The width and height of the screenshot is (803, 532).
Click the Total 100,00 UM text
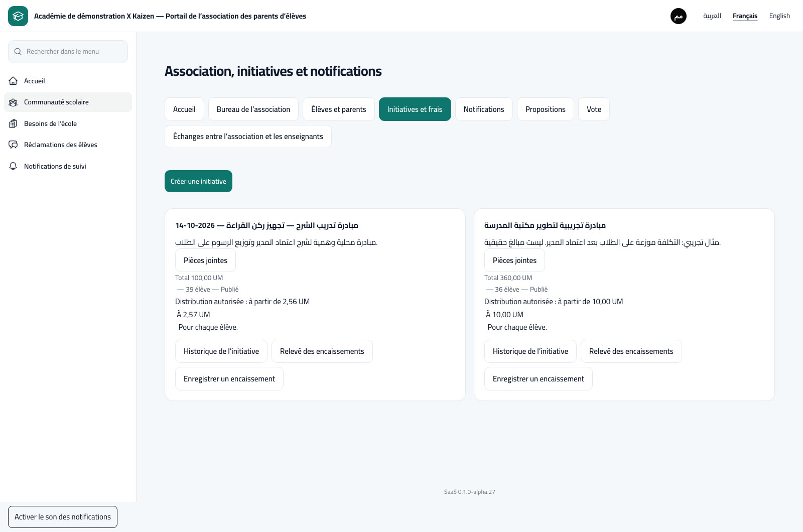click(x=199, y=278)
